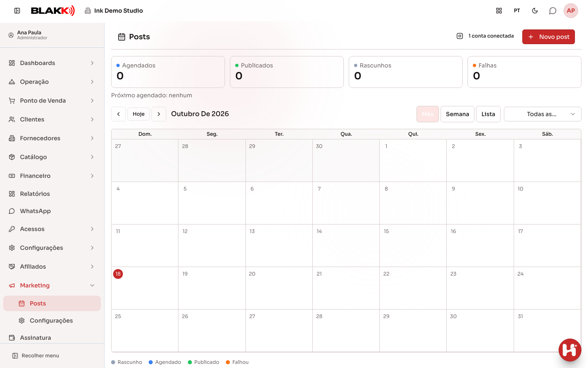Image resolution: width=588 pixels, height=368 pixels.
Task: Open the Todas as... filter dropdown
Action: 543,114
